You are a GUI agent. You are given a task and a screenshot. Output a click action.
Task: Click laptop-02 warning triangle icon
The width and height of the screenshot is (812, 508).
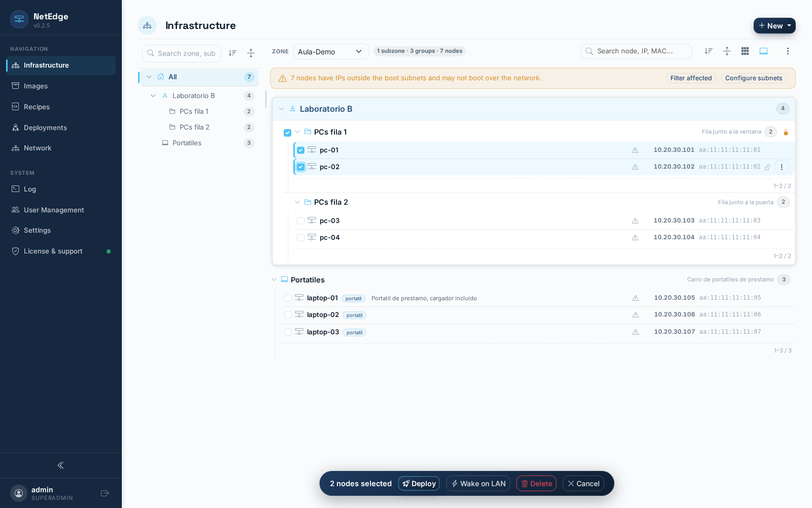click(x=635, y=315)
